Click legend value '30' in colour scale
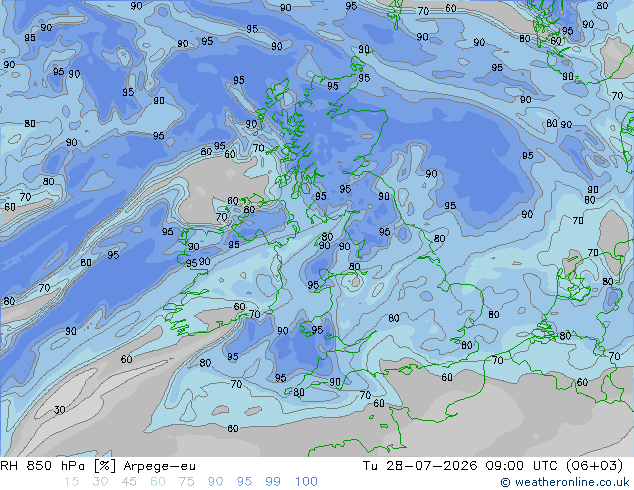Screen dimensions: 634x490 click(x=100, y=482)
